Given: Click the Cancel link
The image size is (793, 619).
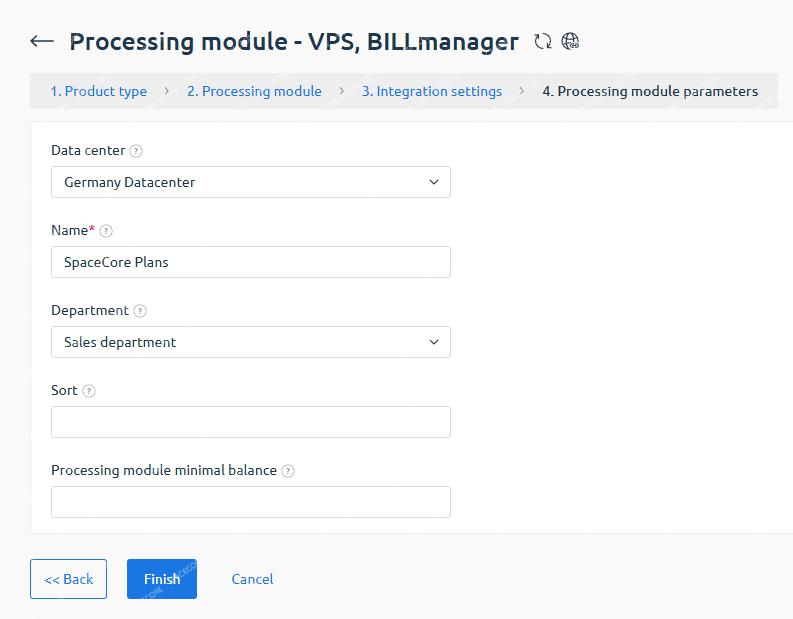Looking at the screenshot, I should [252, 579].
